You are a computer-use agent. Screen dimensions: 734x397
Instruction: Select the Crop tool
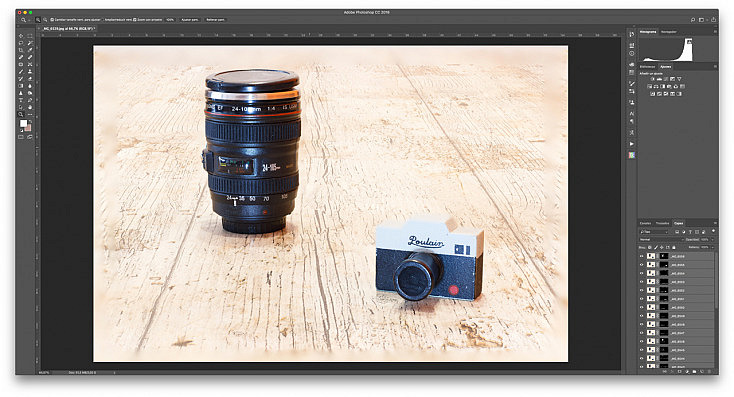click(21, 50)
